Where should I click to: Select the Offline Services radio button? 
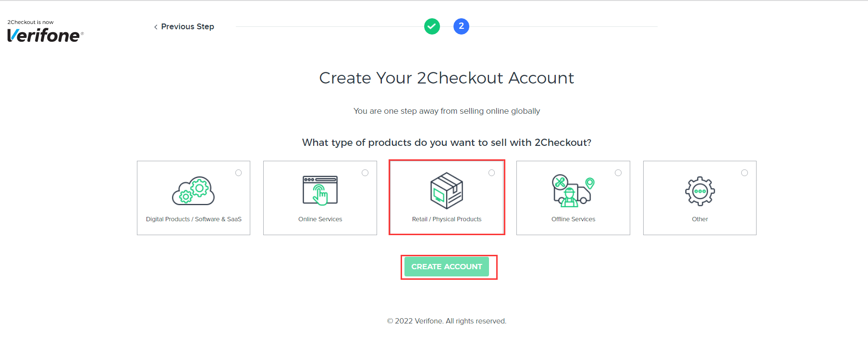click(x=618, y=172)
